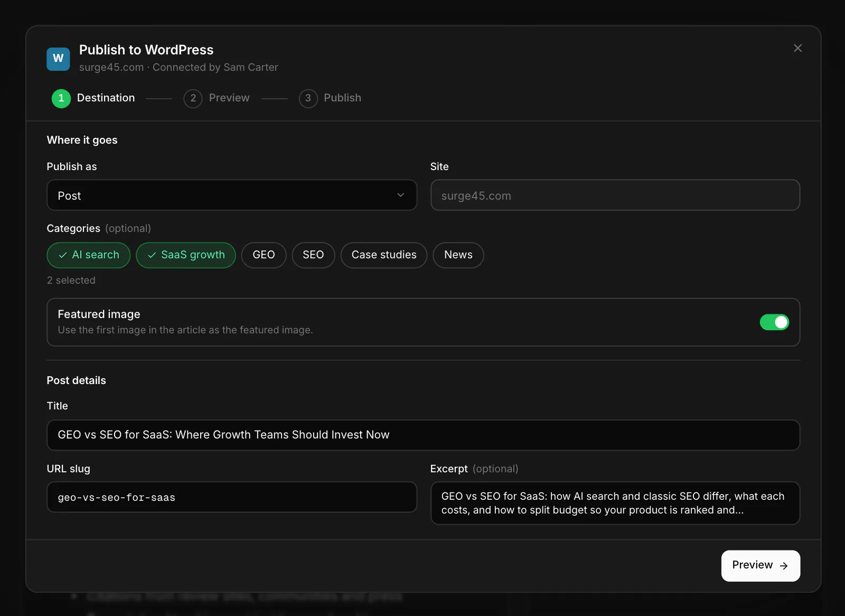Click the 'Categories' label
845x616 pixels.
pos(73,229)
